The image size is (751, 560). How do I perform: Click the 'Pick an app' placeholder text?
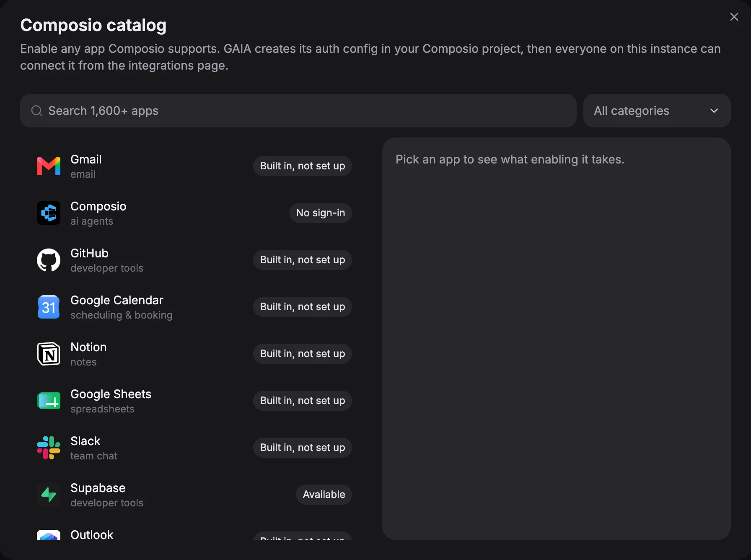coord(510,159)
